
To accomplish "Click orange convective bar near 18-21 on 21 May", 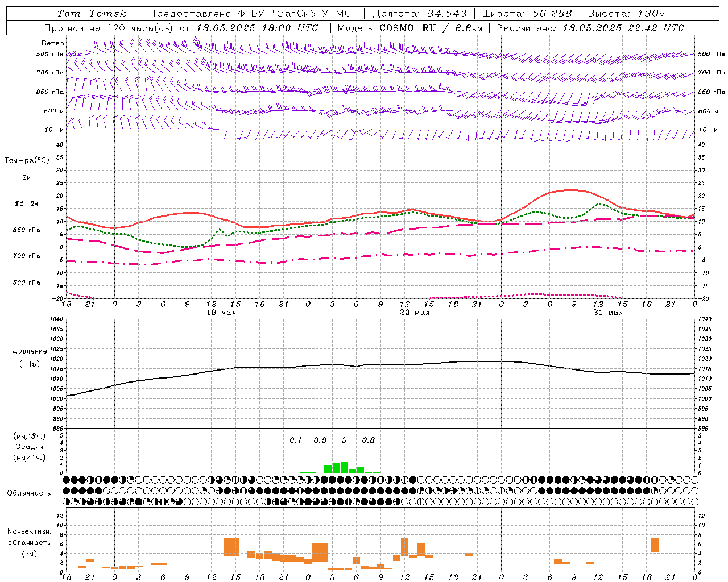I will (x=655, y=544).
